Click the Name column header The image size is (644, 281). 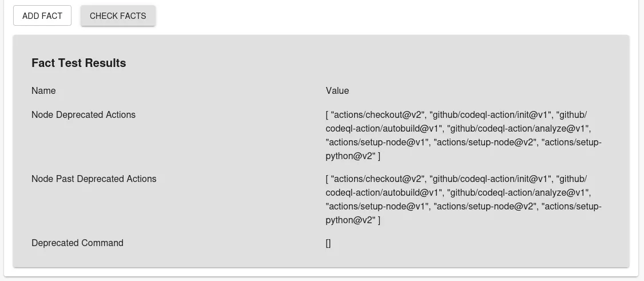tap(43, 90)
